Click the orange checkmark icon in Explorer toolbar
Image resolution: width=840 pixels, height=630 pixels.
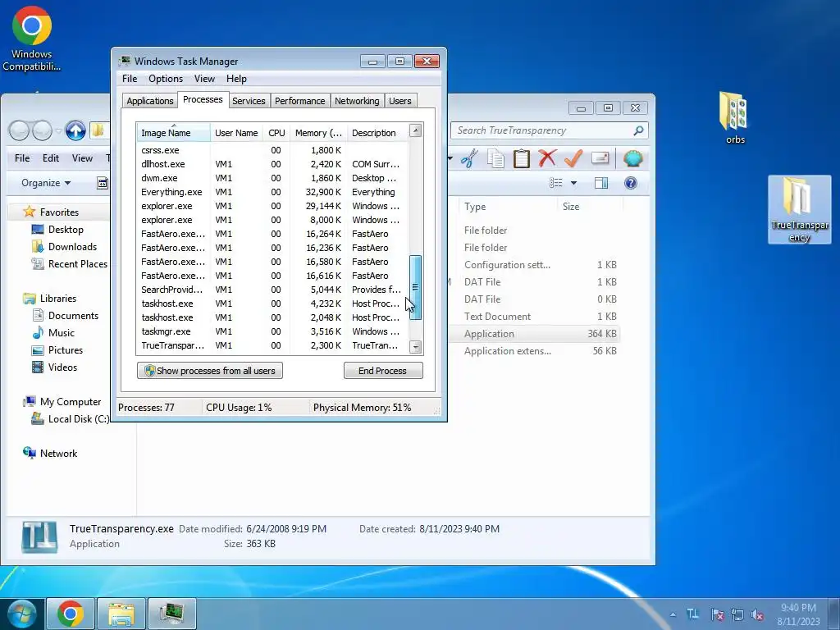(x=573, y=158)
